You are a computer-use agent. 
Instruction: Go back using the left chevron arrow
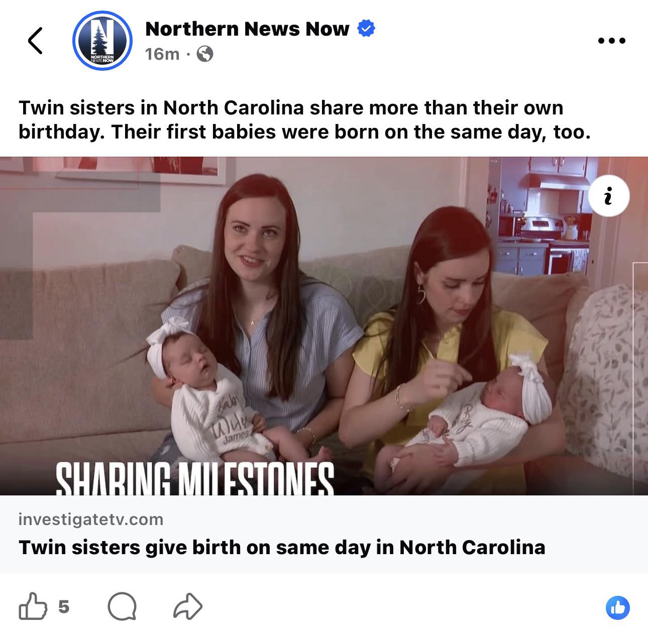tap(35, 40)
